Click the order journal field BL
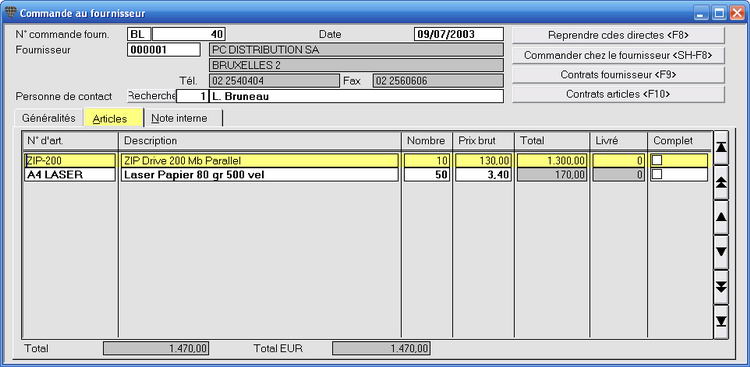Screen dimensions: 750x367 [x=139, y=34]
